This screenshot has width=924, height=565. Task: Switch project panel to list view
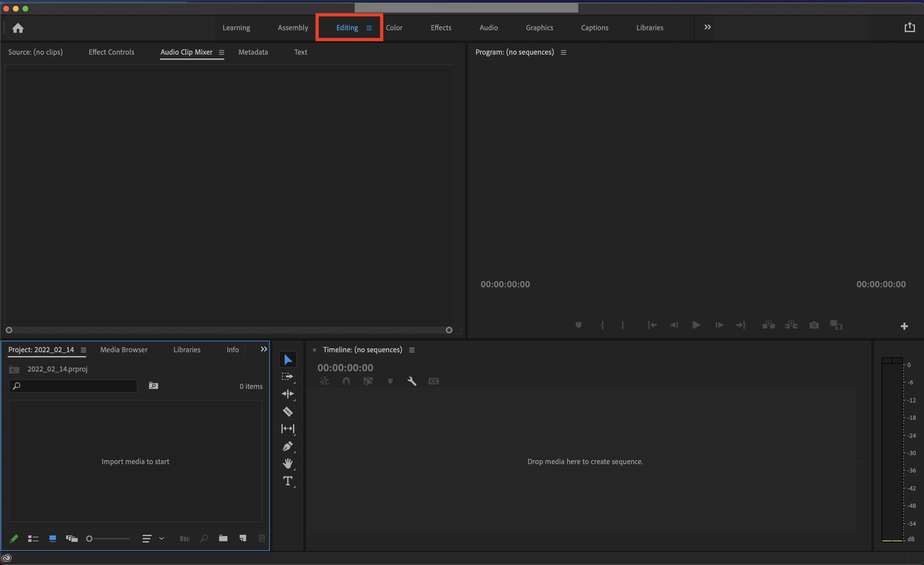(33, 539)
